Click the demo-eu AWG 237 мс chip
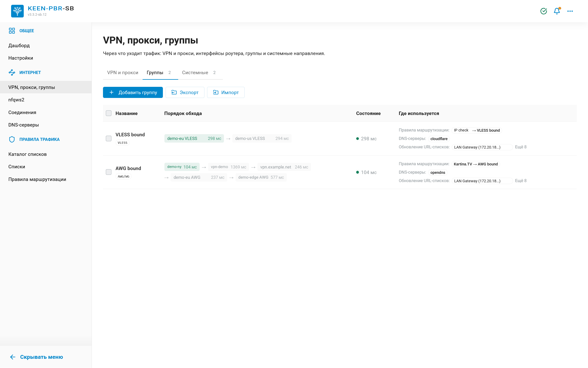 click(x=199, y=177)
